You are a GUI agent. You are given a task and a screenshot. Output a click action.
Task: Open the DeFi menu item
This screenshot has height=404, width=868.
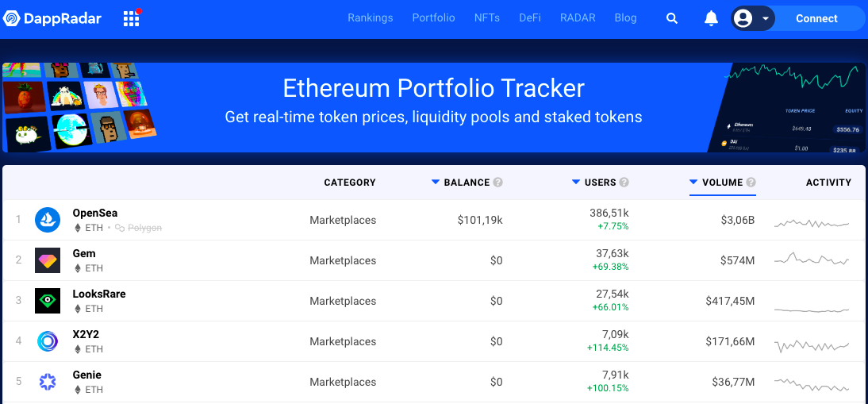[530, 17]
